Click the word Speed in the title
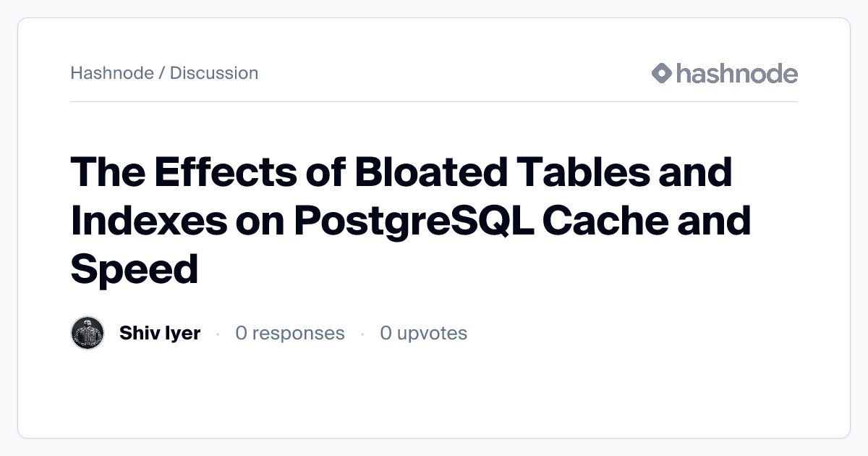The height and width of the screenshot is (456, 868). point(135,269)
